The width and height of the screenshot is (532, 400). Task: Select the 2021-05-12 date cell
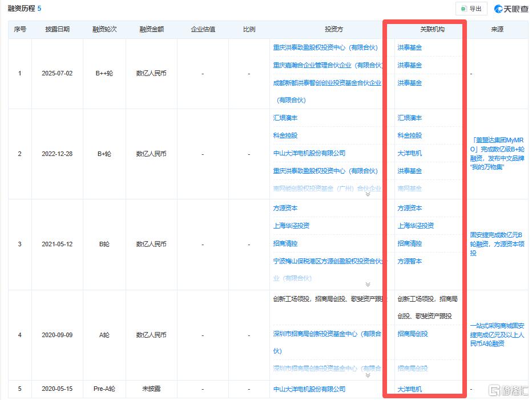click(57, 244)
